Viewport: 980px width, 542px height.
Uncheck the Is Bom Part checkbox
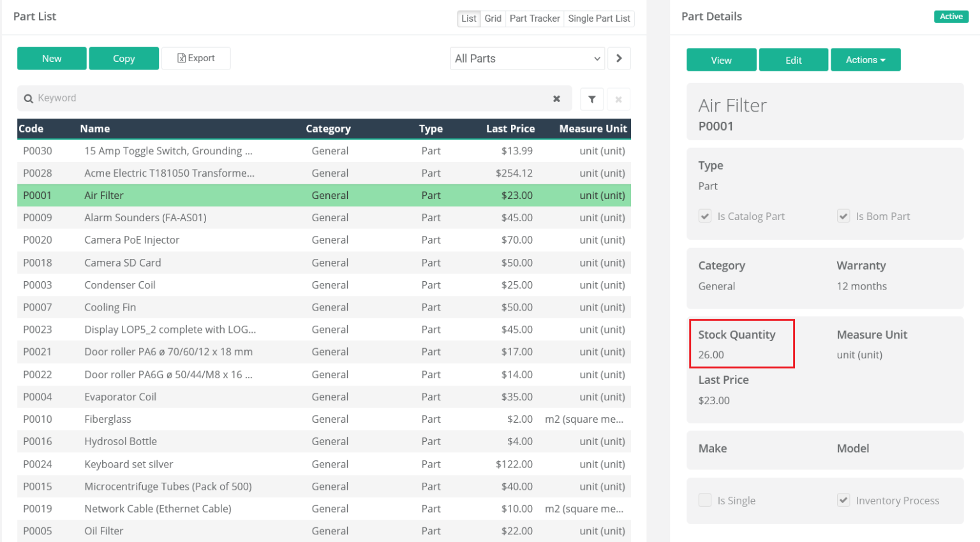tap(843, 216)
